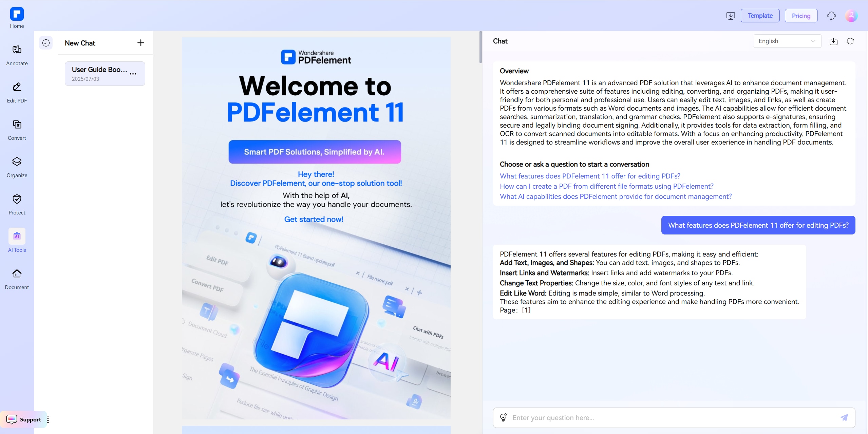Click the Support widget handle dots
This screenshot has height=434, width=868.
pos(48,419)
